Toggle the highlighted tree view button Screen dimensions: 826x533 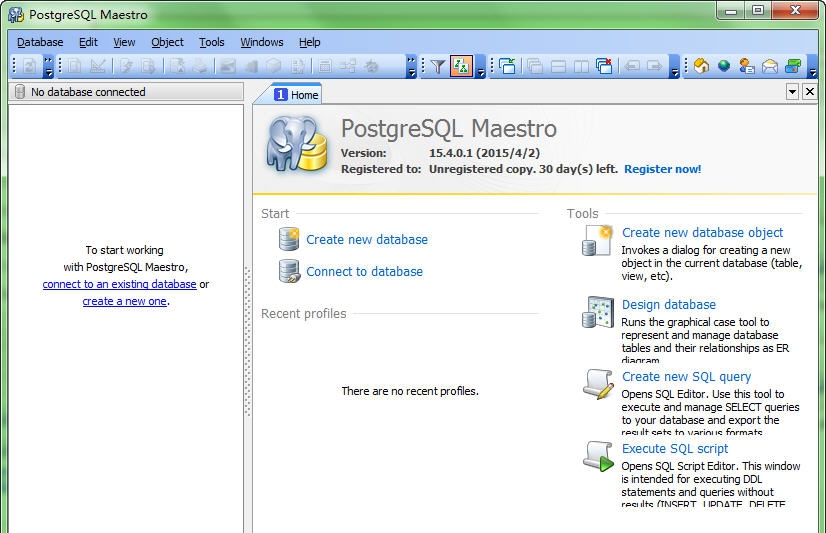coord(461,66)
